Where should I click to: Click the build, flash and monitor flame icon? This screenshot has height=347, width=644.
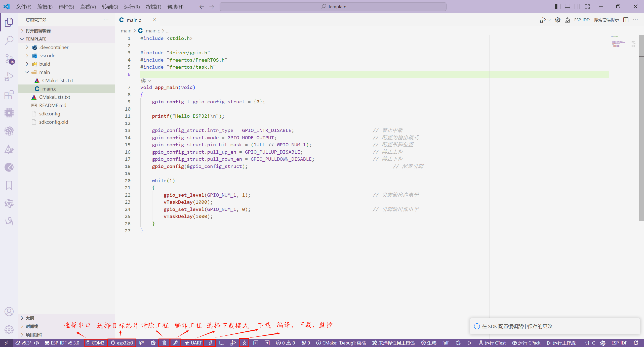(244, 343)
